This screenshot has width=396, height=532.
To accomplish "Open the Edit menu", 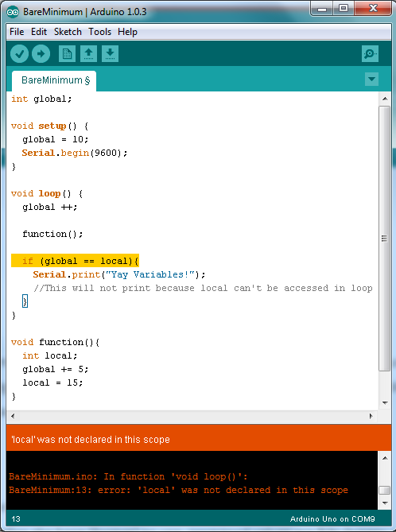I will coord(39,32).
